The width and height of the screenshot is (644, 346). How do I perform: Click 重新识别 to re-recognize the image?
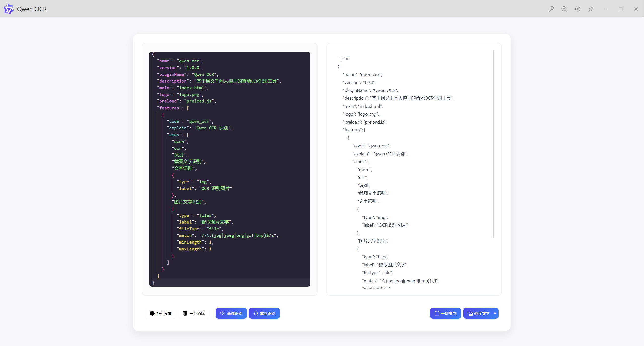[x=264, y=313]
